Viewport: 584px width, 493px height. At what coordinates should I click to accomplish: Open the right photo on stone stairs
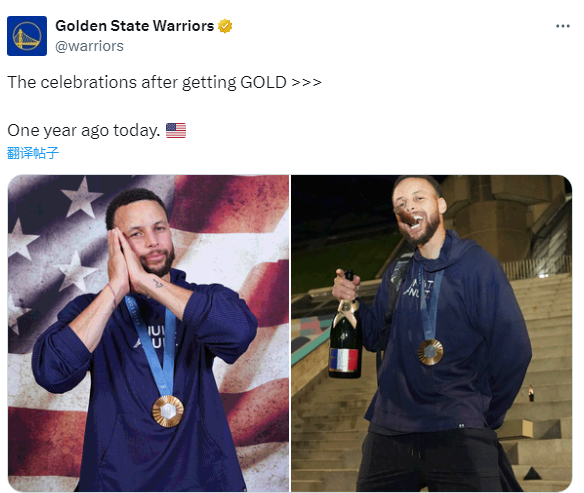(x=431, y=333)
